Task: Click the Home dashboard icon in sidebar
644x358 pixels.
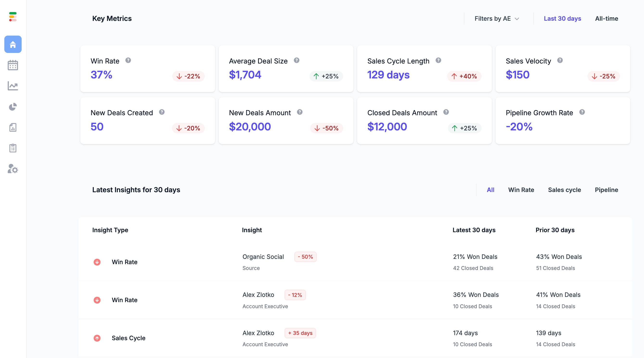Action: [13, 44]
